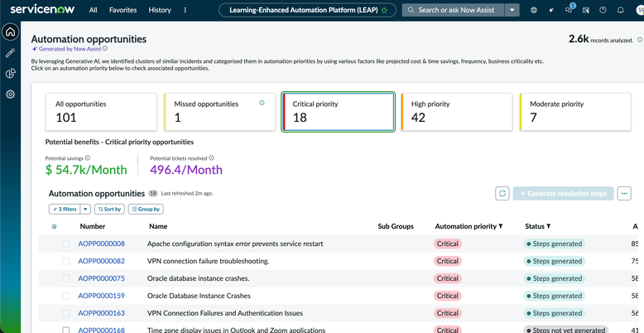The height and width of the screenshot is (333, 644).
Task: Select checkbox for AOPP0000163
Action: 66,313
